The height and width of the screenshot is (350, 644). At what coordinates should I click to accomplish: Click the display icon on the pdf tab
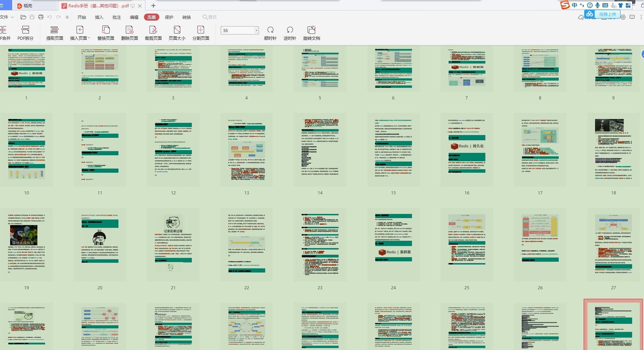[x=133, y=6]
